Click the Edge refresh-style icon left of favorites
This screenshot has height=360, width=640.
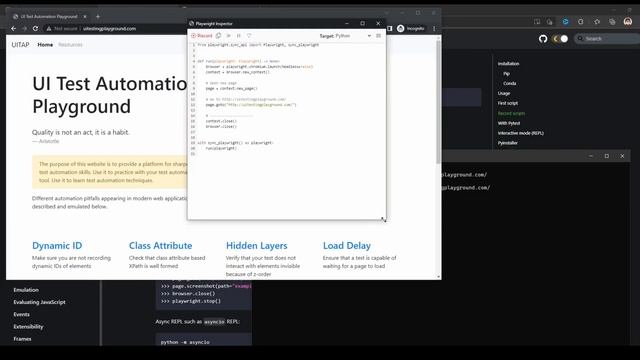[580, 22]
